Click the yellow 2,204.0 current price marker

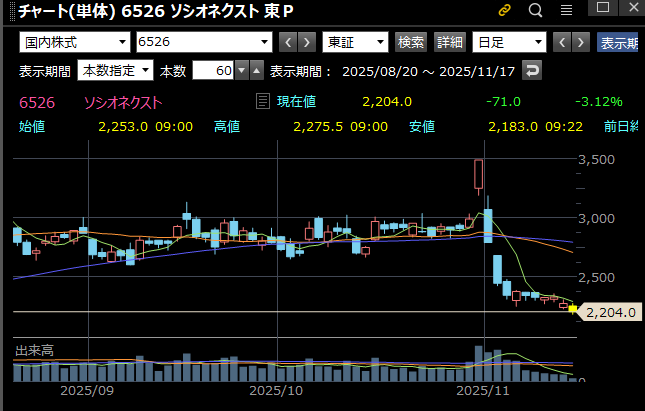[609, 312]
